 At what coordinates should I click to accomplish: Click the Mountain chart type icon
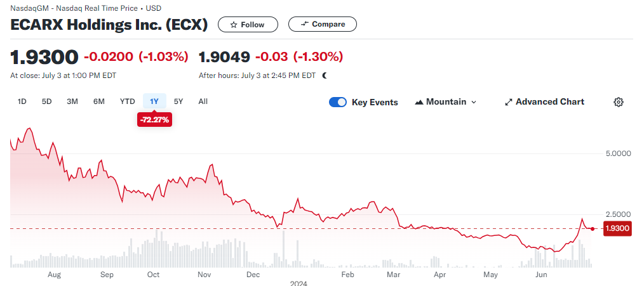419,102
